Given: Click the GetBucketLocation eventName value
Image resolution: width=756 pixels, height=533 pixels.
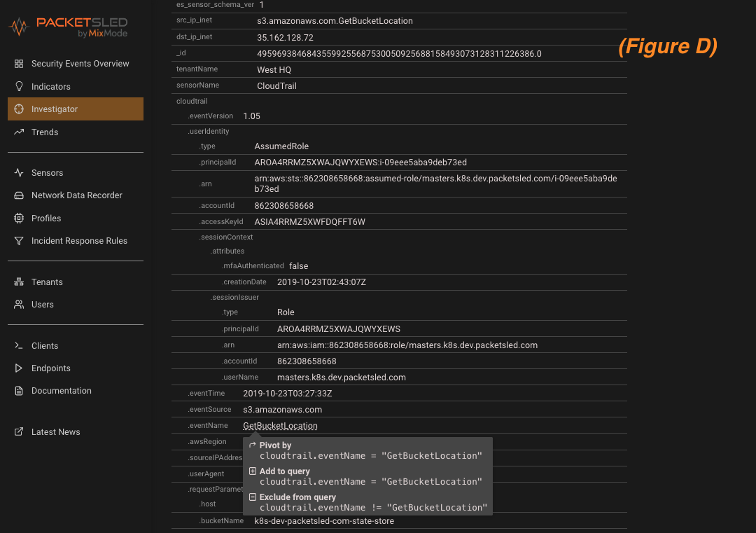Looking at the screenshot, I should coord(280,426).
